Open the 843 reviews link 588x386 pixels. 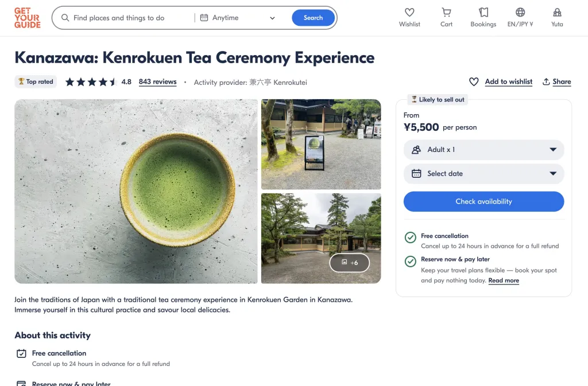(157, 81)
